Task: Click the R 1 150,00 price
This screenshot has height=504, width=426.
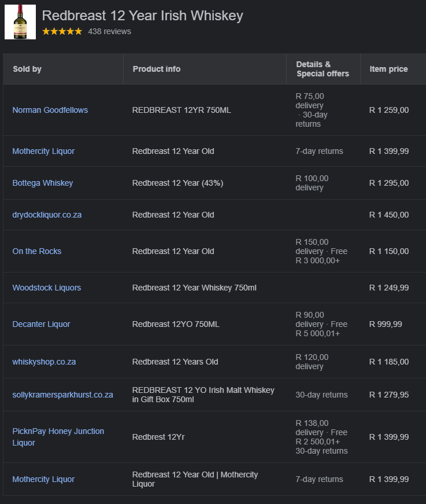Action: point(389,251)
